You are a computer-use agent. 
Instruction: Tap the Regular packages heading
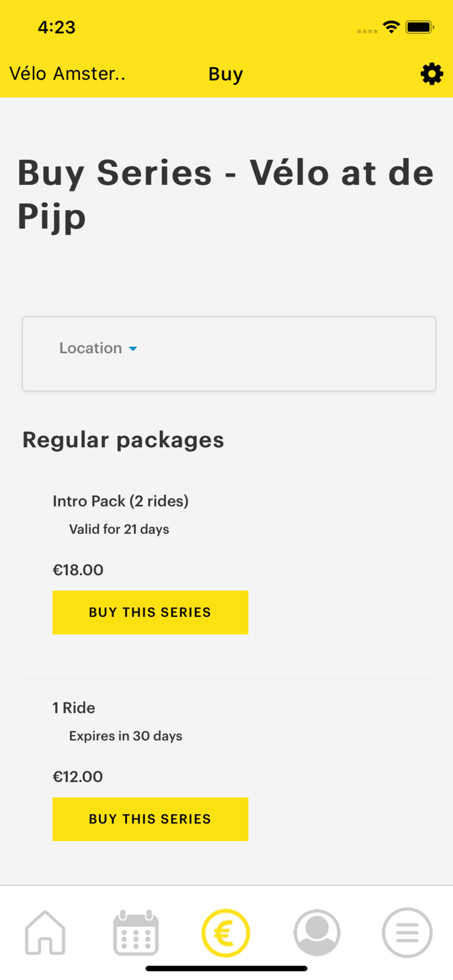click(123, 440)
